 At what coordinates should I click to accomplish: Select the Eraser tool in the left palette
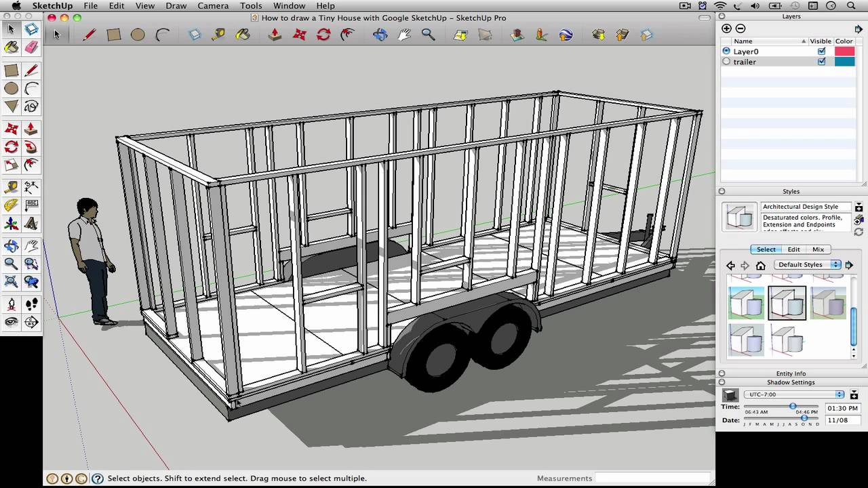pos(31,47)
